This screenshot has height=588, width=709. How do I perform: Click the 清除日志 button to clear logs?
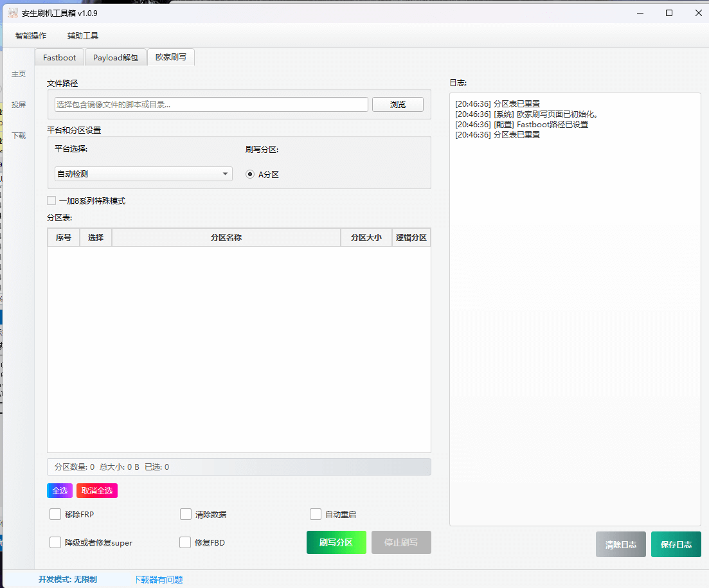tap(620, 544)
